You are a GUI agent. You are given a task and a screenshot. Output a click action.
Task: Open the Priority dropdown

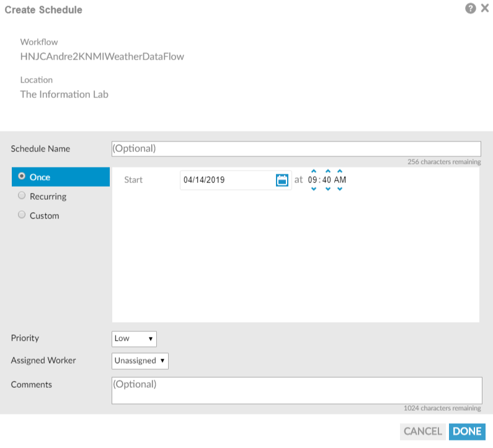[134, 339]
